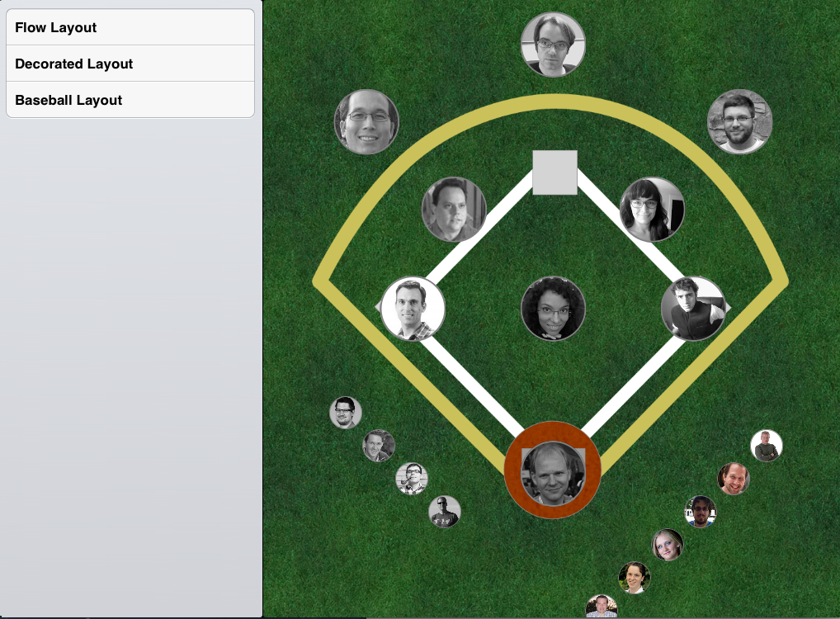Viewport: 840px width, 619px height.
Task: Tap the center field player avatar at top
Action: (x=553, y=45)
